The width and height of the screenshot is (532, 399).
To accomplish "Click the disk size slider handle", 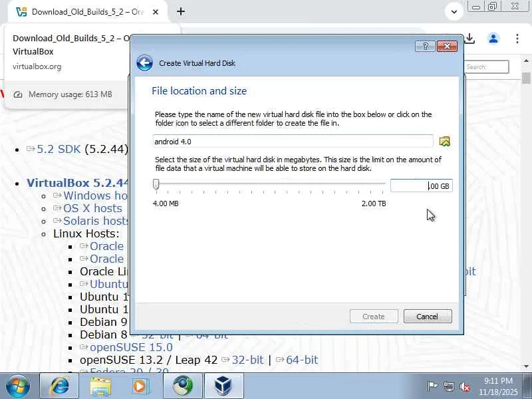I will (x=156, y=184).
